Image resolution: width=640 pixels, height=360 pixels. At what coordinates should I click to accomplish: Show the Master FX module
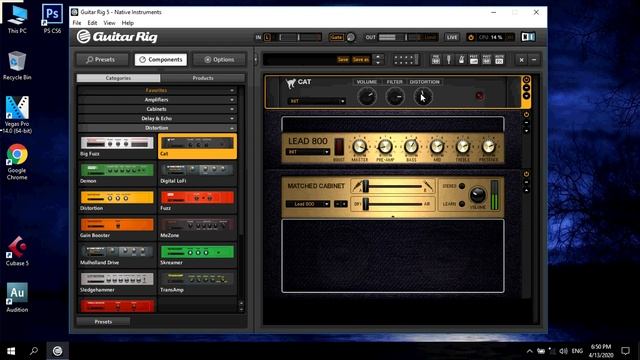(499, 60)
